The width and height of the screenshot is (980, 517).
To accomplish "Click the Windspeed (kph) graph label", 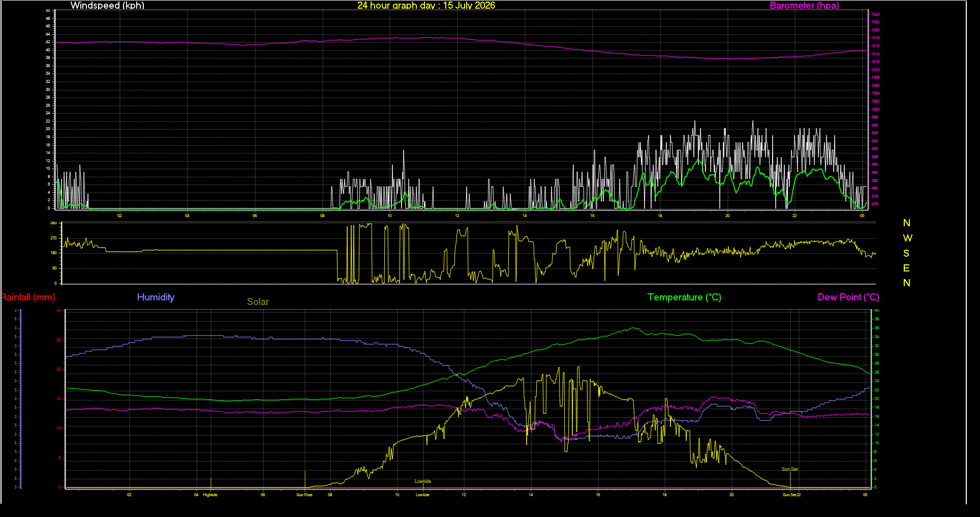I will 107,6.
